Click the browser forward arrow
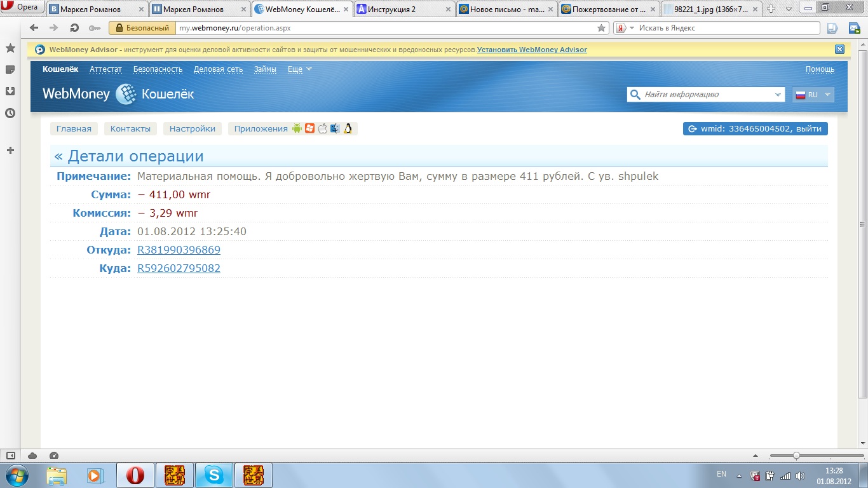This screenshot has height=488, width=868. (x=54, y=28)
